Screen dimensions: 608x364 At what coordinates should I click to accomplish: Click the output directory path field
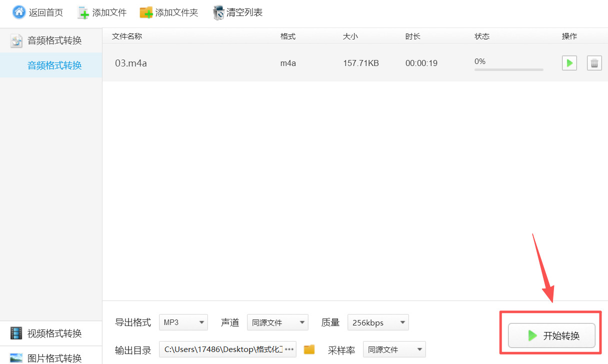coord(225,349)
